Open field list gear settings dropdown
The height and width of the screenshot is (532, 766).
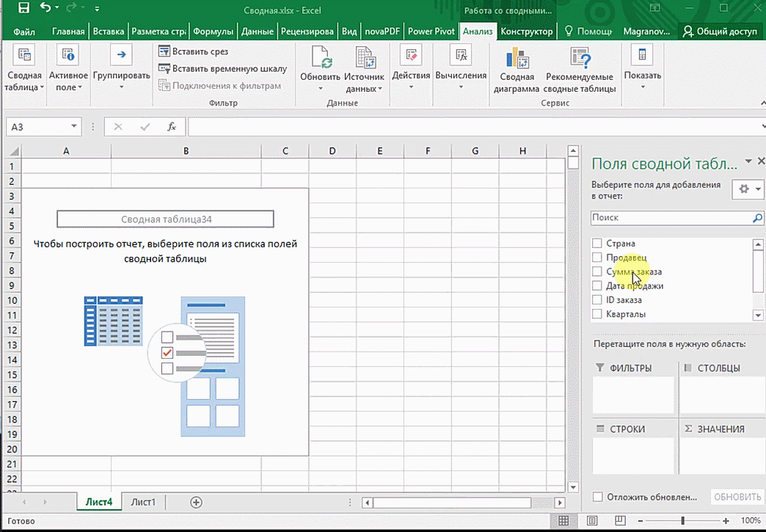coord(748,189)
